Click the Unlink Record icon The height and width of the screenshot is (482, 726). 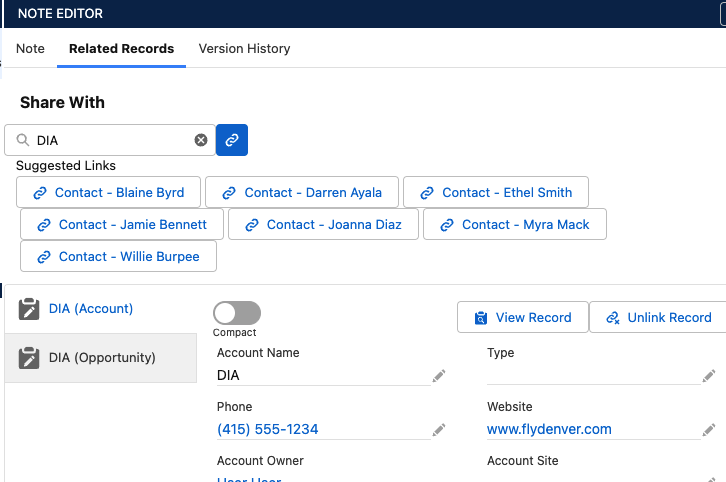pos(613,318)
